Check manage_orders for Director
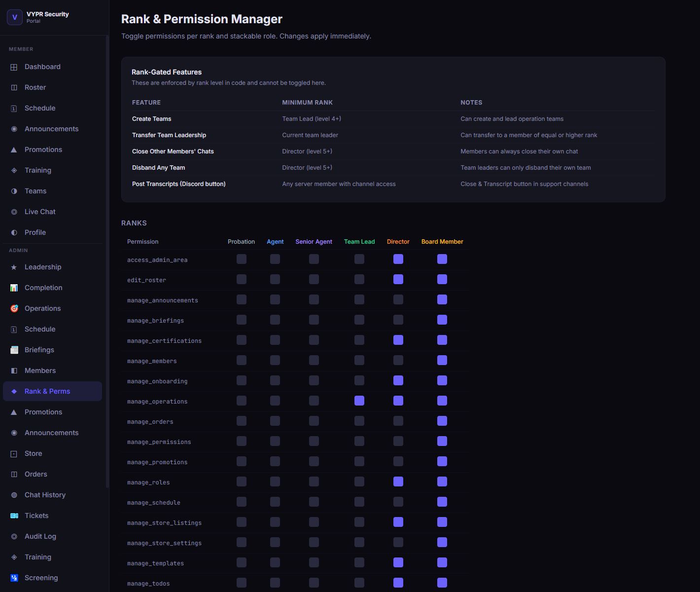This screenshot has height=592, width=700. coord(398,421)
